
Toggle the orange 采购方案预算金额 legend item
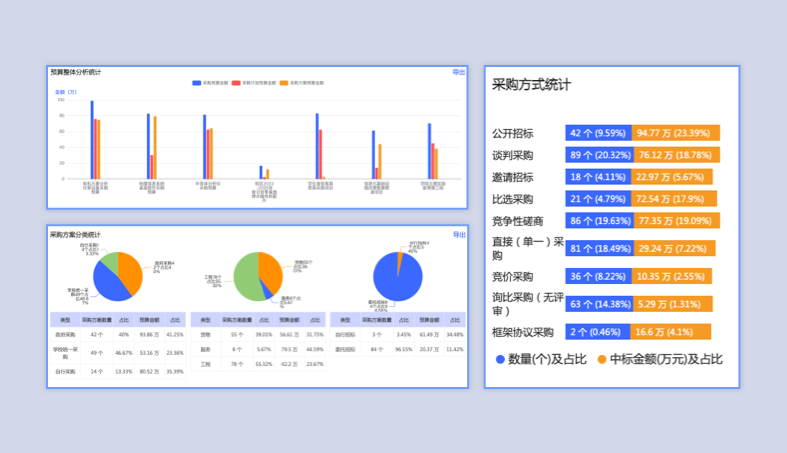coord(301,83)
